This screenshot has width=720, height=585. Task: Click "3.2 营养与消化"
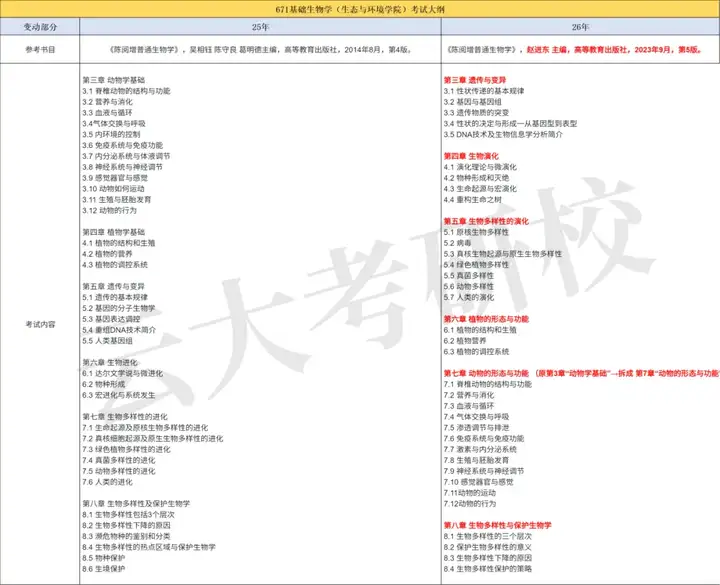point(107,102)
